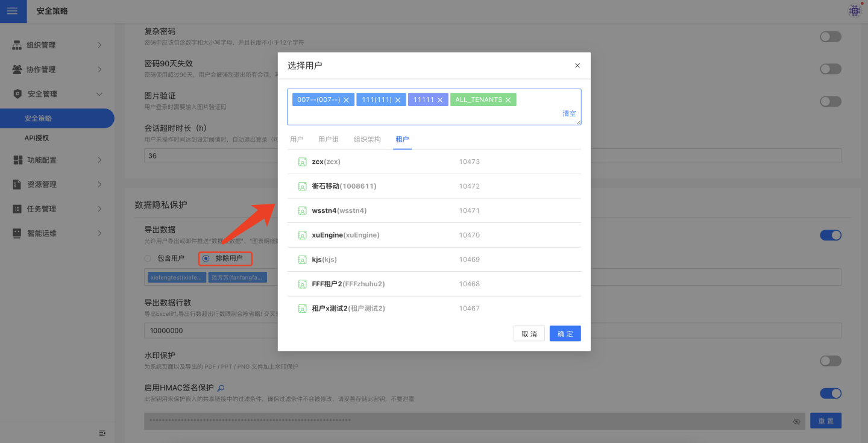Remove the 007--(007--) tag

[346, 100]
